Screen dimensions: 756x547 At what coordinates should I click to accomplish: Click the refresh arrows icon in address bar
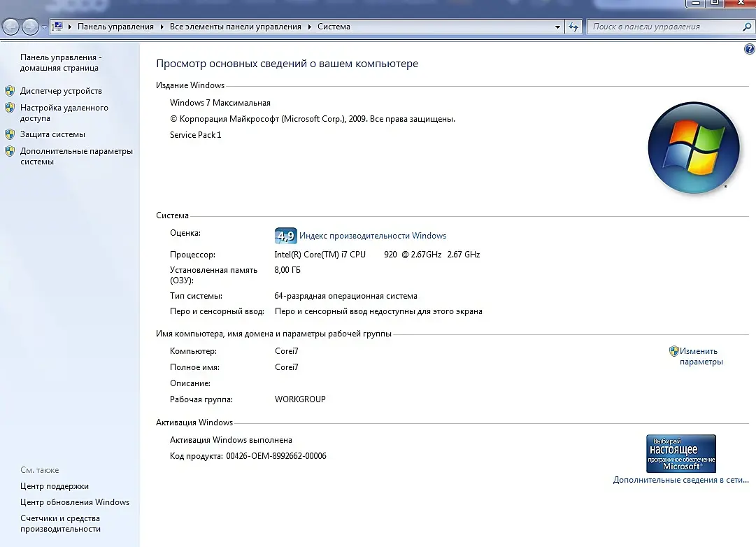pyautogui.click(x=573, y=27)
